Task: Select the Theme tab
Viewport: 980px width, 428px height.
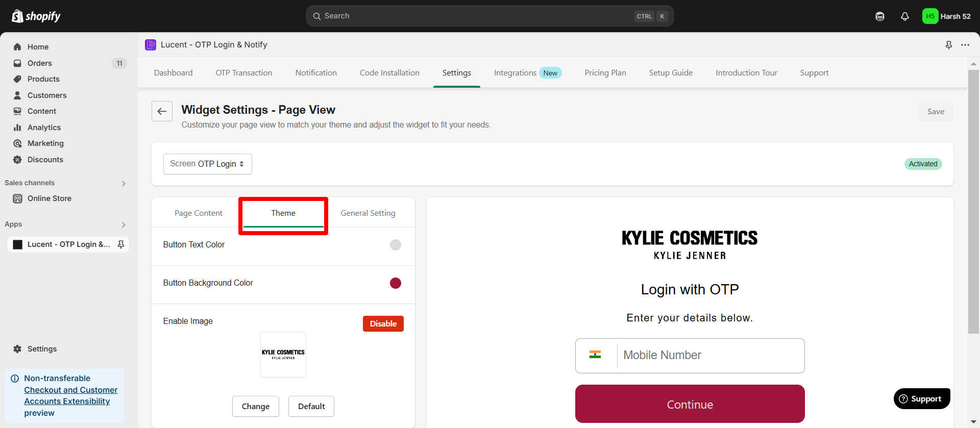Action: coord(283,213)
